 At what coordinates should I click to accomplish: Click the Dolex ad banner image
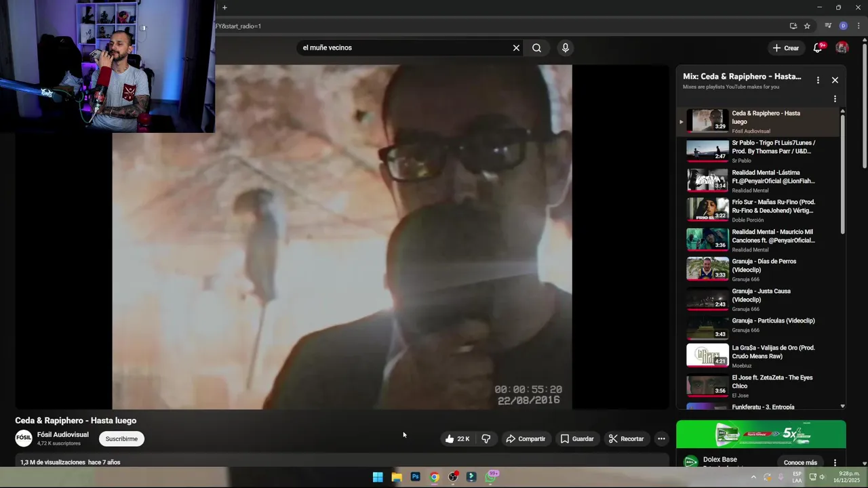coord(761,434)
